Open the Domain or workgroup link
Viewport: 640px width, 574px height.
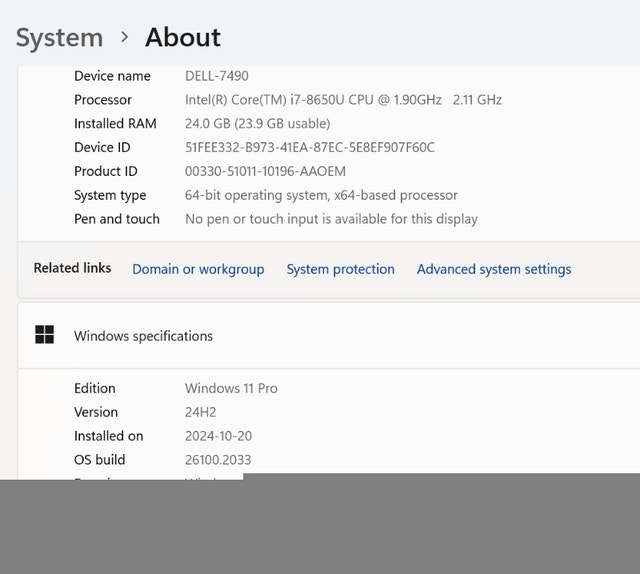(198, 269)
